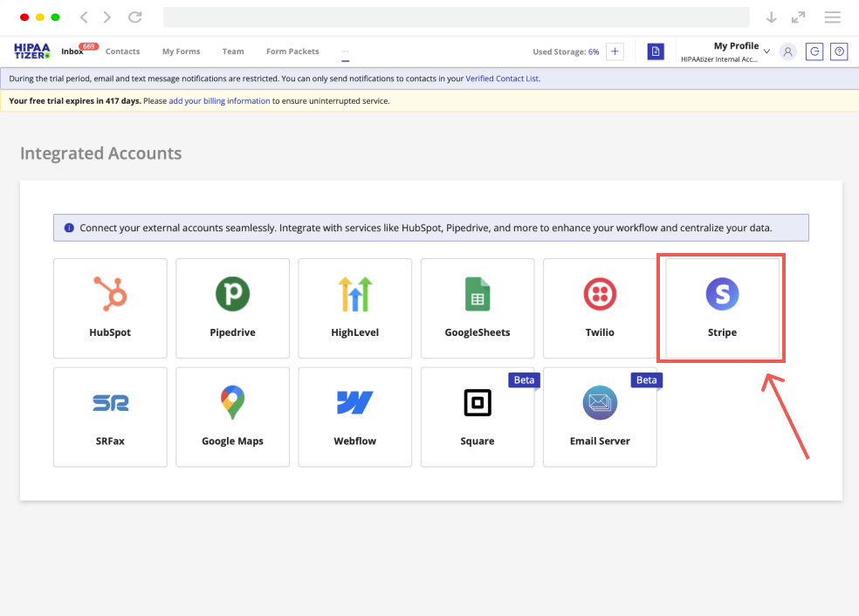859x616 pixels.
Task: Expand the My Profile dropdown chevron
Action: [766, 51]
